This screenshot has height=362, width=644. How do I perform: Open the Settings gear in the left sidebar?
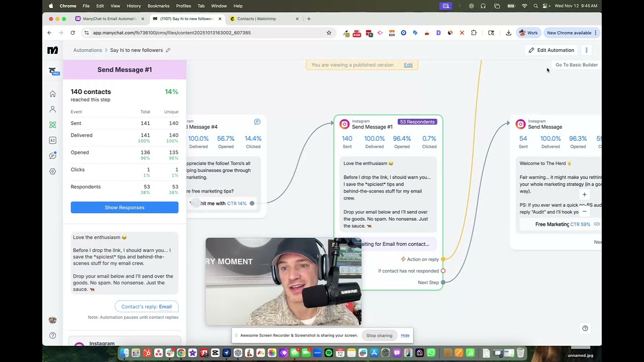point(52,171)
